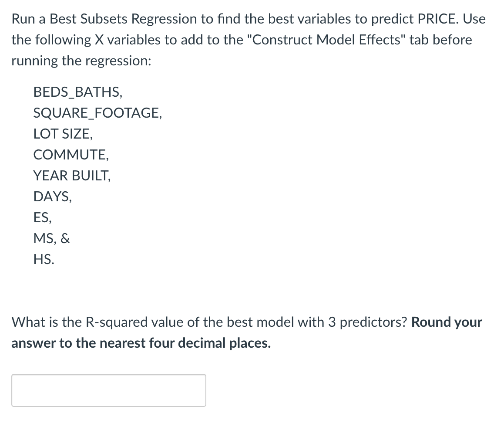504x427 pixels.
Task: Select the word PRICE in the question
Action: click(437, 19)
